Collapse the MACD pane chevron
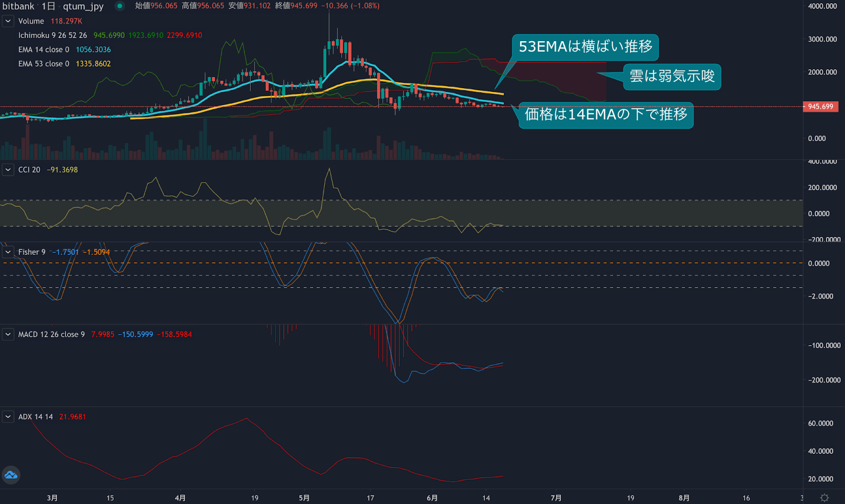 [x=8, y=335]
